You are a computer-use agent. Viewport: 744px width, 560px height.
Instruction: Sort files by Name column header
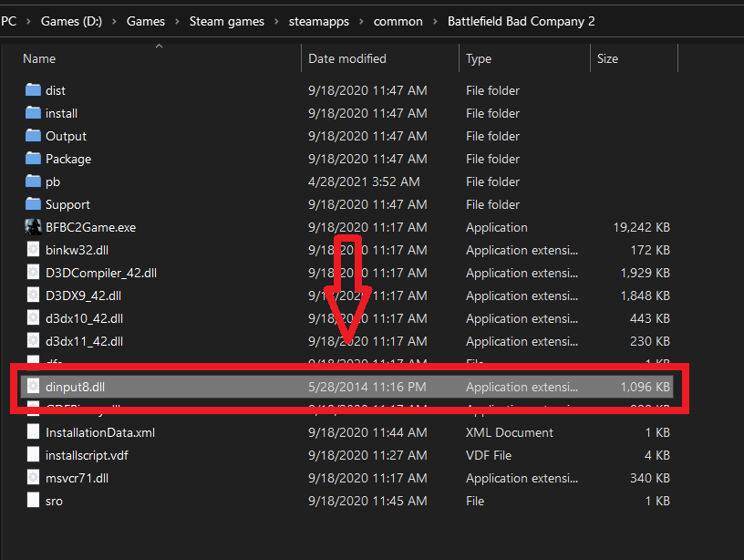tap(39, 58)
